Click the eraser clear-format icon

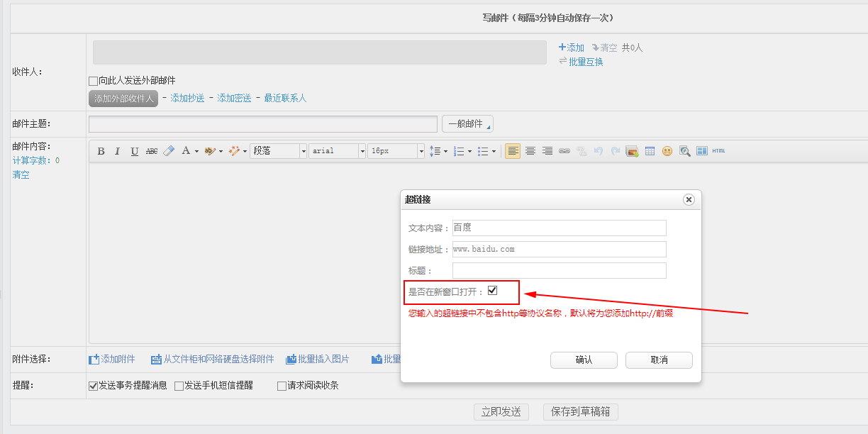pos(169,151)
